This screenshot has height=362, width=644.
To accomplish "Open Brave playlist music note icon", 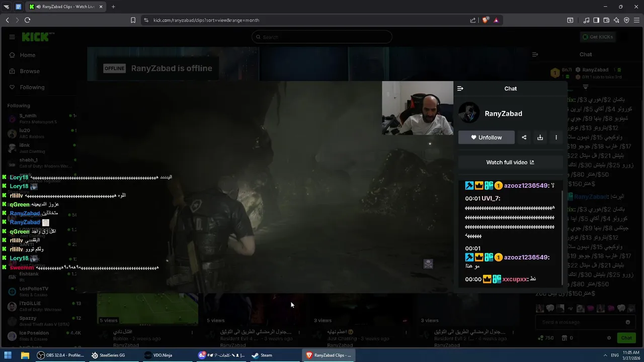I will click(x=586, y=20).
